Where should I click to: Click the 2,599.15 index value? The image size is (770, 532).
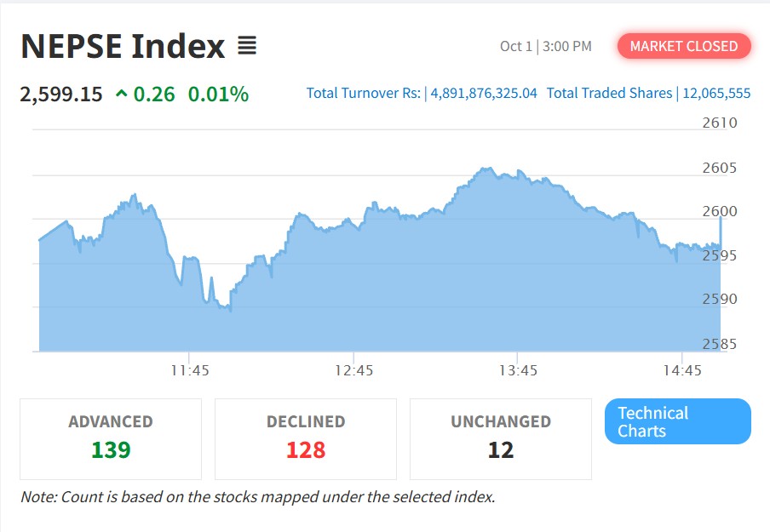[x=61, y=94]
